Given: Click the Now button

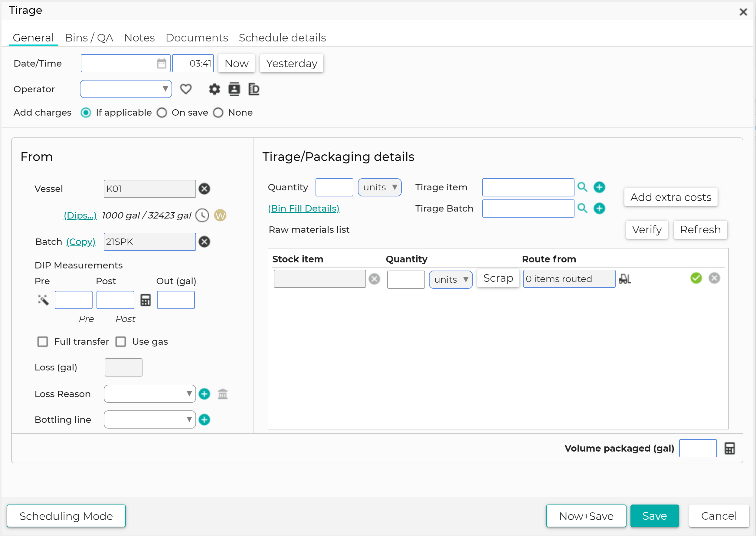Looking at the screenshot, I should pyautogui.click(x=237, y=63).
